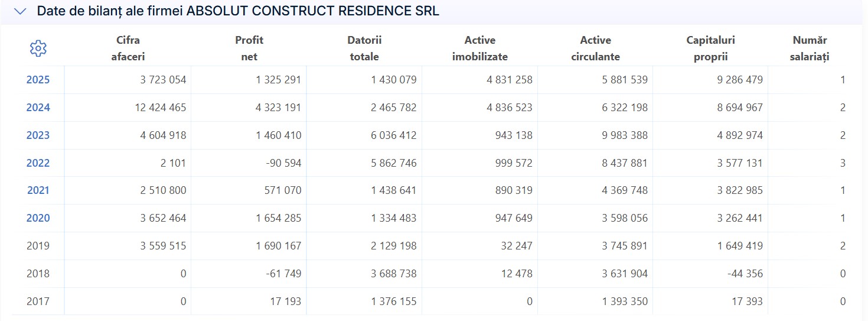Select the 2022 turnover value 2 101
The image size is (868, 321).
point(174,163)
